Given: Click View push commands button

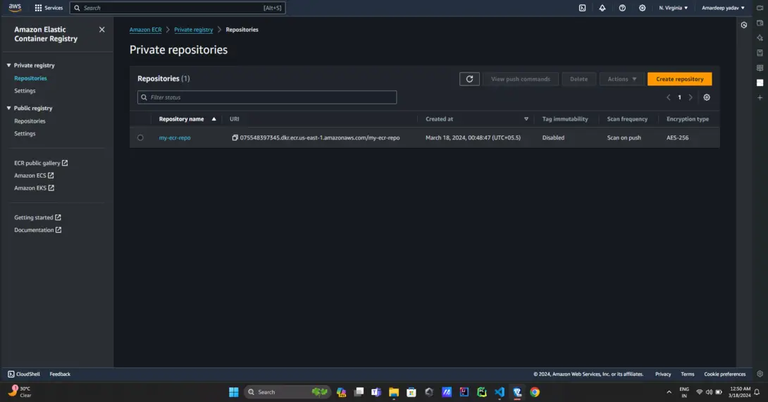Looking at the screenshot, I should [520, 79].
